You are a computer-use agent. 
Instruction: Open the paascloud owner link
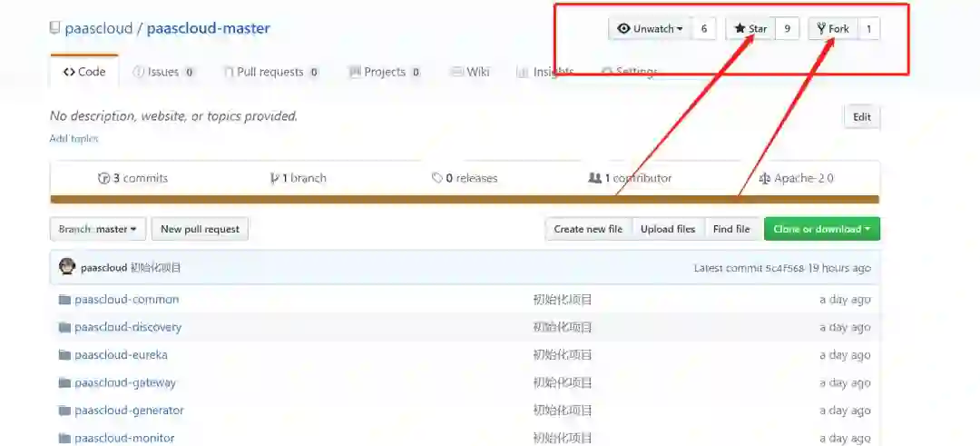(99, 28)
